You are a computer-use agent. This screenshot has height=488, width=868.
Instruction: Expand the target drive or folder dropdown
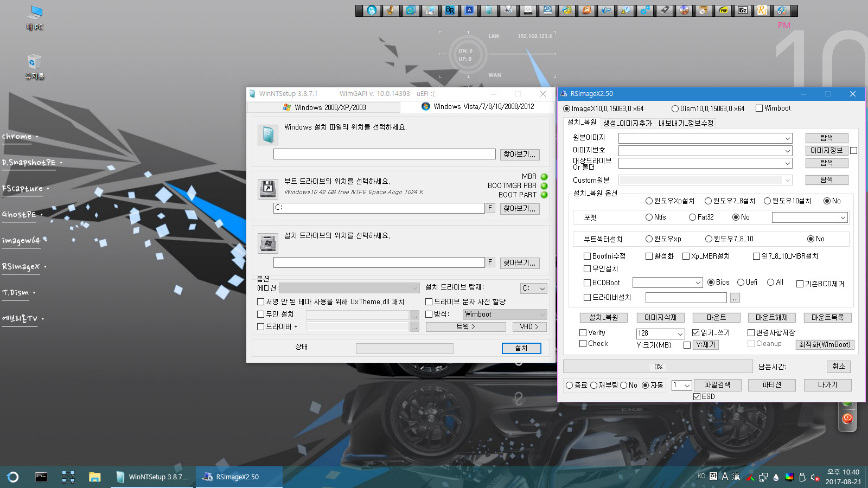click(x=705, y=163)
